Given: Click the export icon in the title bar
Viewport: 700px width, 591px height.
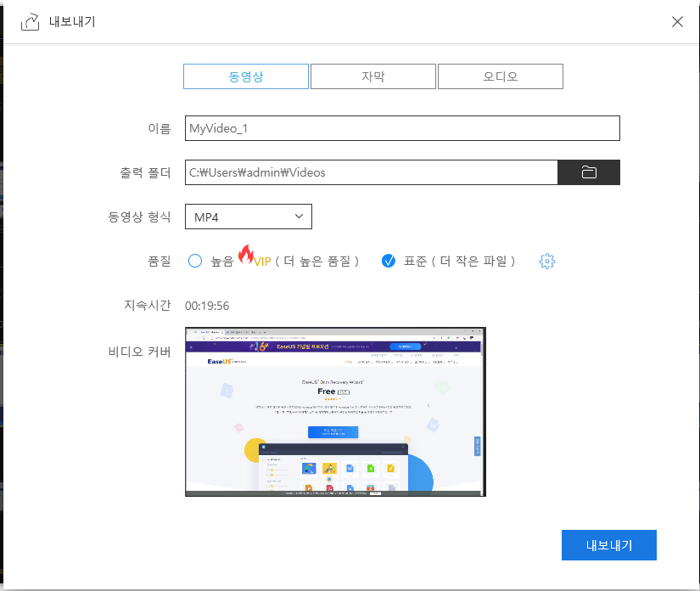Looking at the screenshot, I should pos(31,21).
